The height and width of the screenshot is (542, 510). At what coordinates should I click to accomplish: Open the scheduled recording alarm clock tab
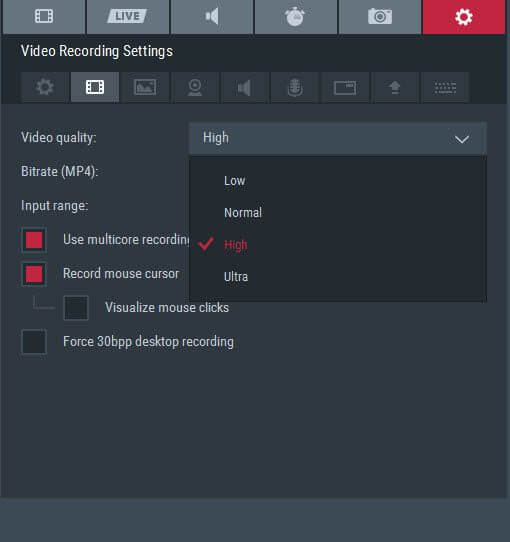[x=296, y=17]
